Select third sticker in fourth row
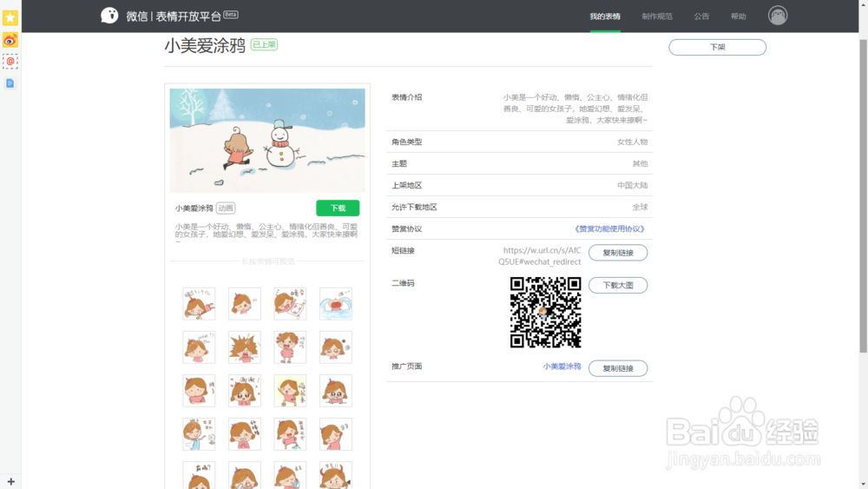The image size is (868, 489). [x=290, y=433]
